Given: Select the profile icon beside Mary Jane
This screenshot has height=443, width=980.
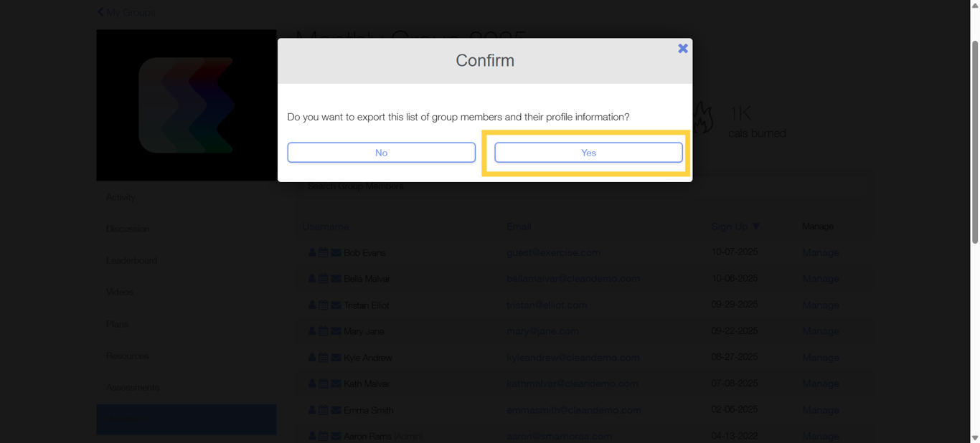Looking at the screenshot, I should (x=311, y=330).
